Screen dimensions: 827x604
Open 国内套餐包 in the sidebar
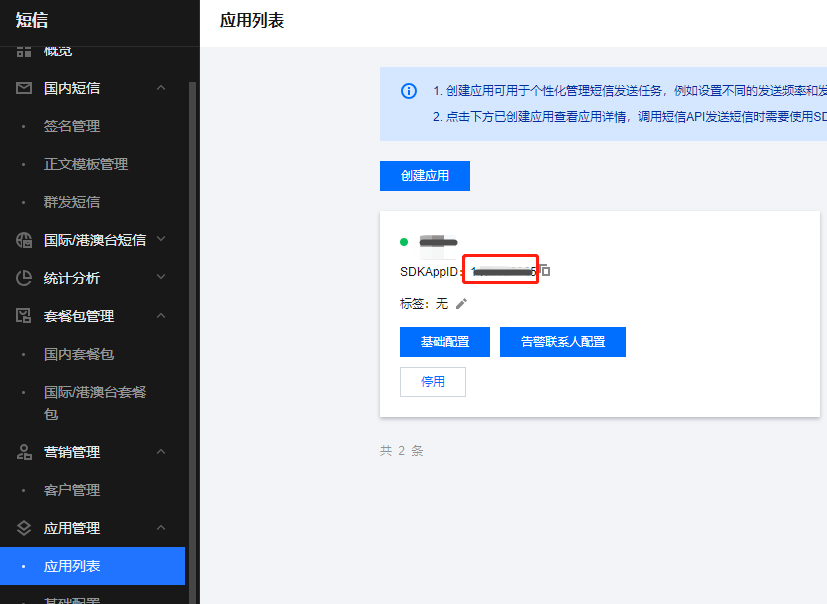tap(79, 354)
